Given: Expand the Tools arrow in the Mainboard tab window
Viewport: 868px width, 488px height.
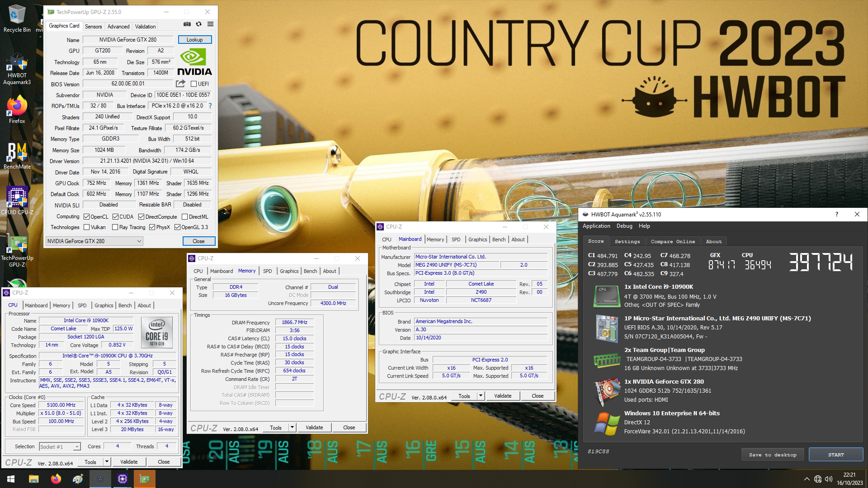Looking at the screenshot, I should pos(481,396).
